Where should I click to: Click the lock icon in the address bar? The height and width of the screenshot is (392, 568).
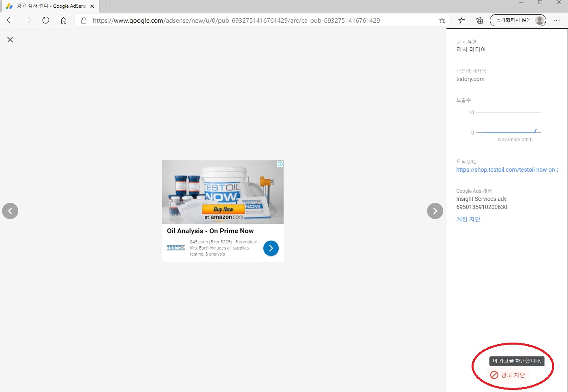click(84, 20)
